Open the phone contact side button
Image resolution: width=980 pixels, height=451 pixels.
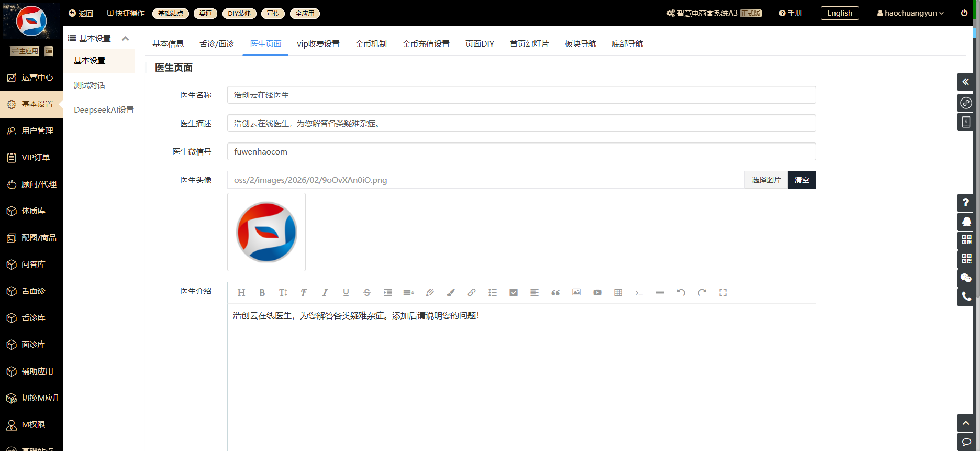coord(966,297)
